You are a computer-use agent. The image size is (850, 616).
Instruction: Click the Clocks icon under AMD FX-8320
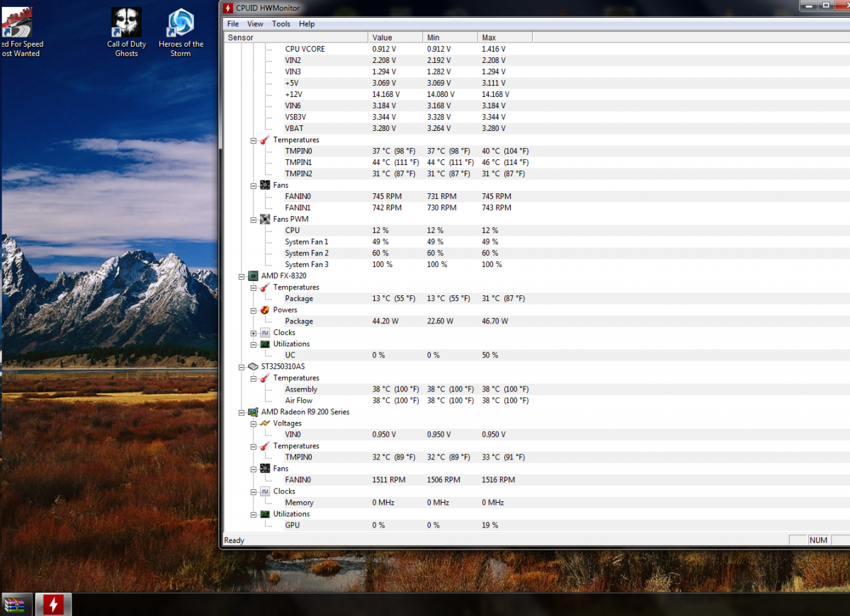point(264,332)
